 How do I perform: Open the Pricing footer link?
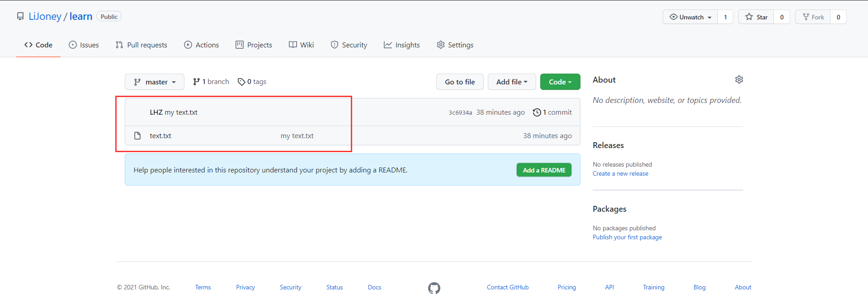(566, 288)
